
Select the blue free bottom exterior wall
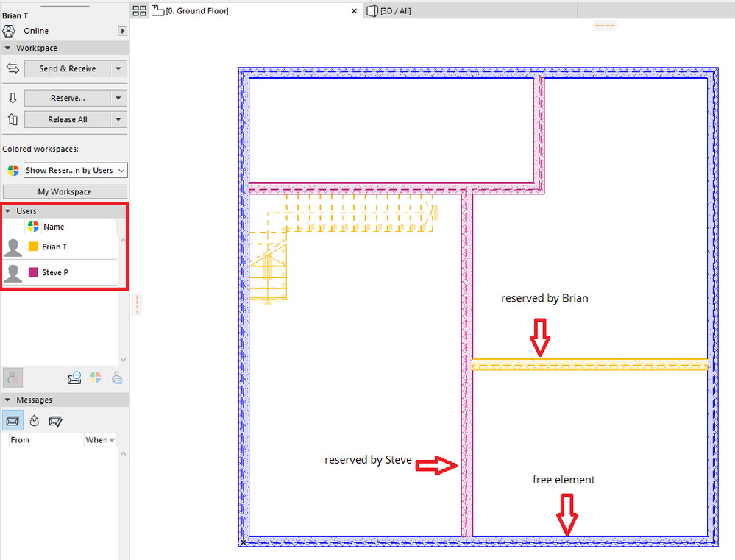[x=478, y=542]
